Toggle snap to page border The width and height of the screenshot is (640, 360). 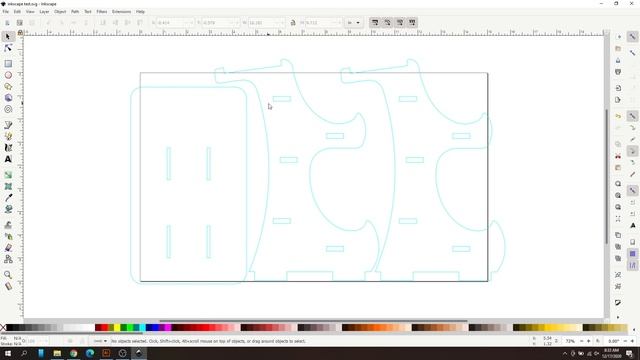(632, 242)
